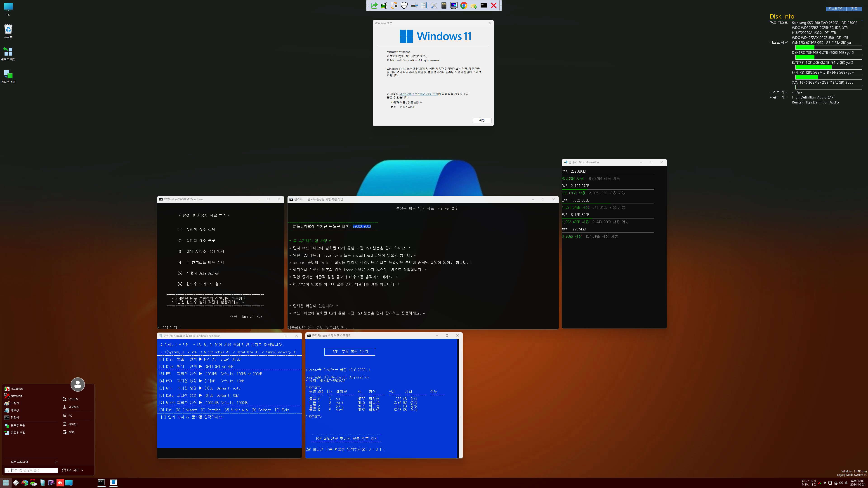Click the volume icon in system tray

[x=841, y=483]
